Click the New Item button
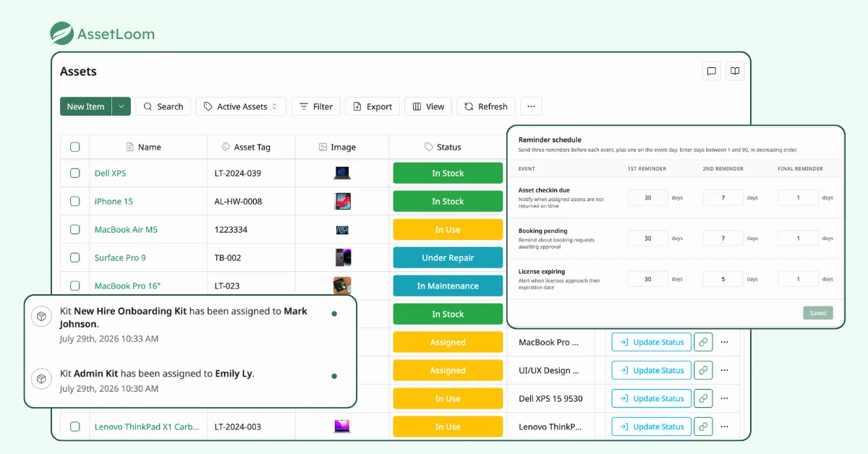This screenshot has width=868, height=454. coord(85,106)
